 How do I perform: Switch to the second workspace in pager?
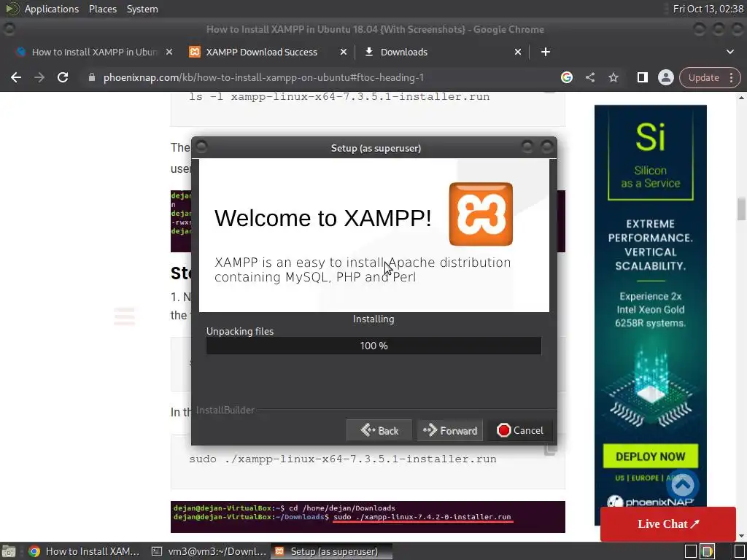coord(707,551)
